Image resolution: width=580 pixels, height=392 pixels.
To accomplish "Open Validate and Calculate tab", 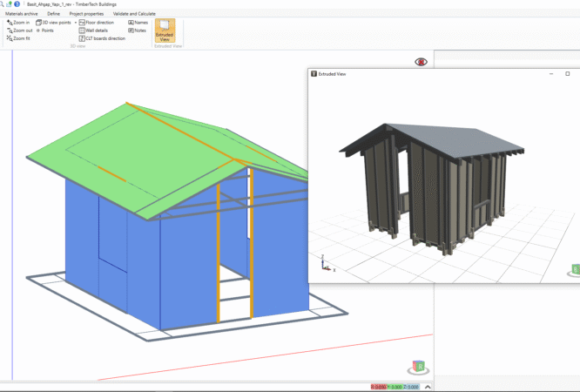I will click(134, 14).
